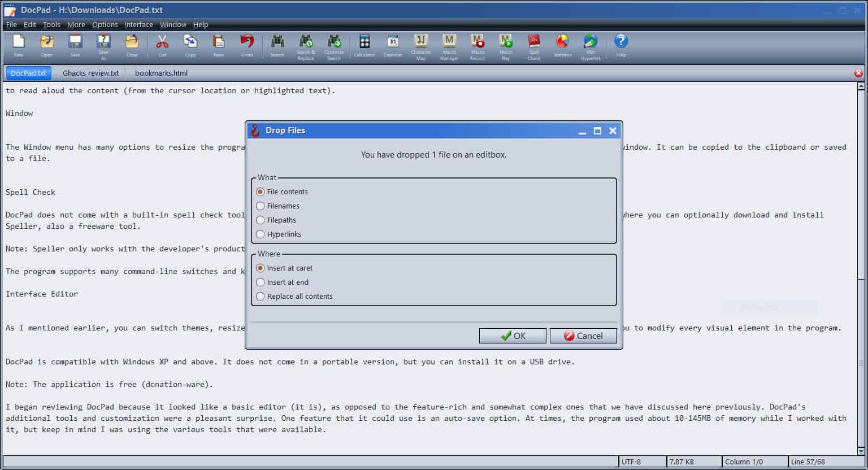
Task: Open the Character Map tool
Action: [421, 46]
